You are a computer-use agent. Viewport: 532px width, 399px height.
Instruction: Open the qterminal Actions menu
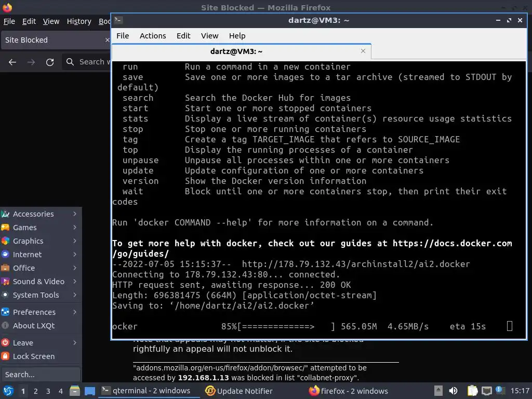[153, 36]
